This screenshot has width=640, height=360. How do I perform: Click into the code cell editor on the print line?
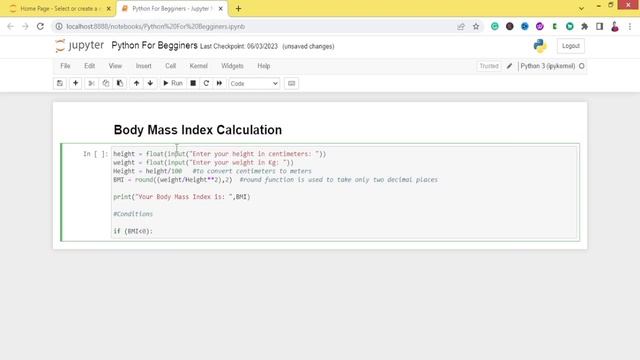182,197
